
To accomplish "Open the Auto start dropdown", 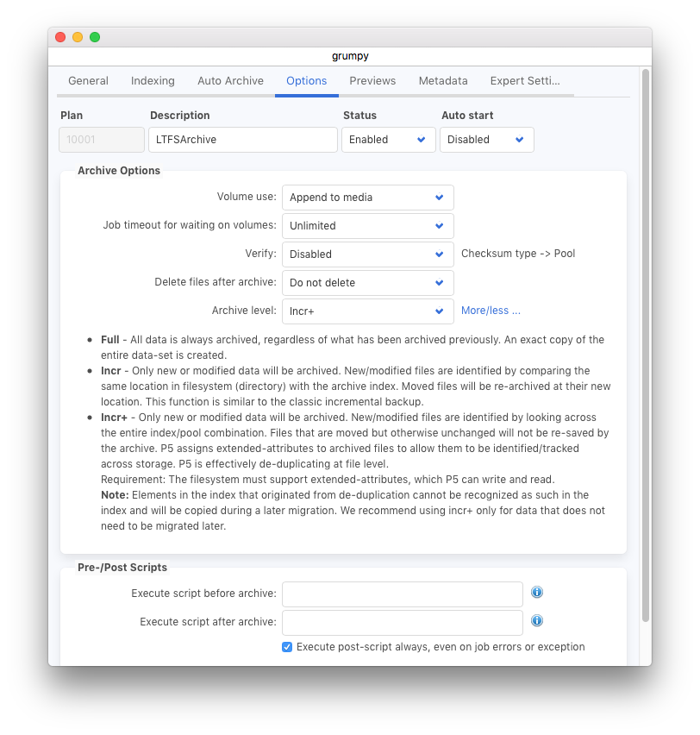I will pos(486,140).
